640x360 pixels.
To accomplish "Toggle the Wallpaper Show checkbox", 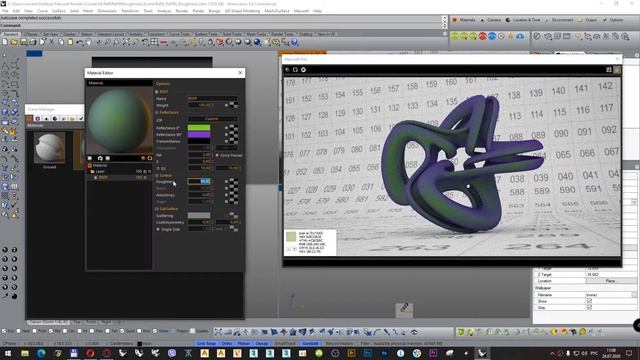I will pyautogui.click(x=589, y=301).
